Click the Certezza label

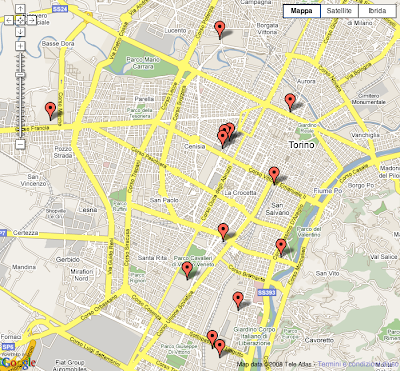click(x=25, y=233)
